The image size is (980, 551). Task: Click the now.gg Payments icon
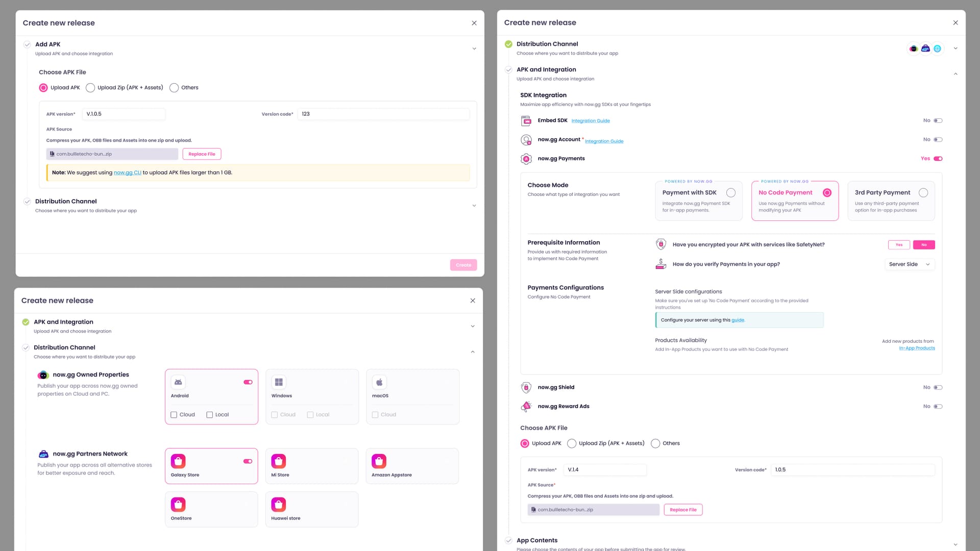pos(526,159)
